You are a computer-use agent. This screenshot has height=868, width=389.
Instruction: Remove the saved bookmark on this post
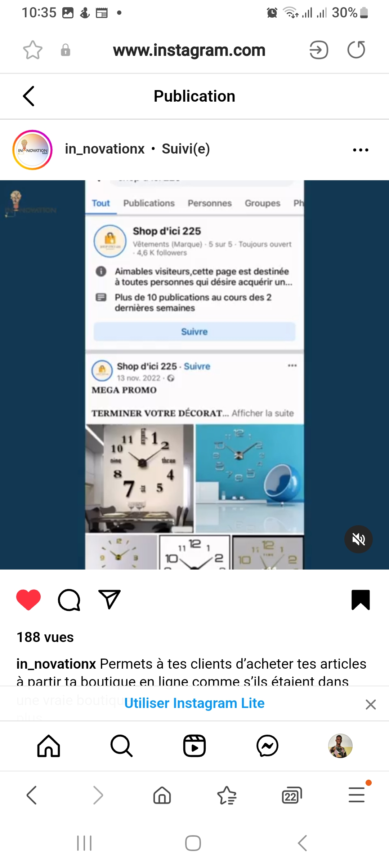361,600
